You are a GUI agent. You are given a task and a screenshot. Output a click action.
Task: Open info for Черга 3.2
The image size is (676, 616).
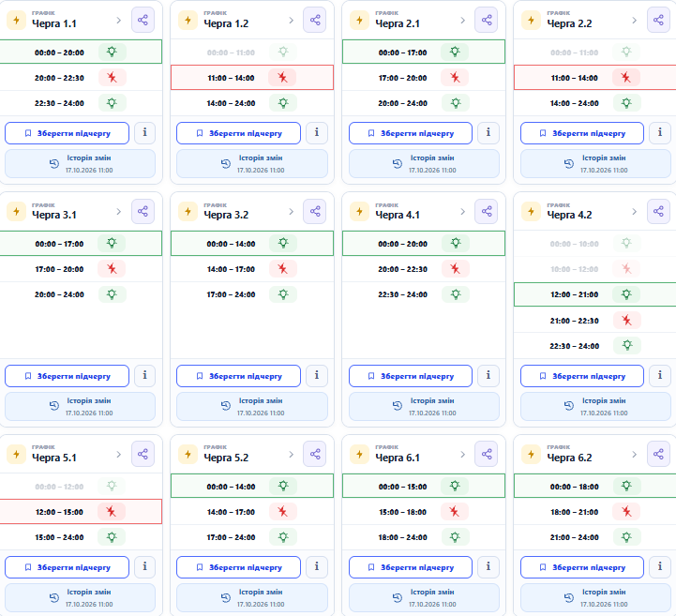[317, 376]
